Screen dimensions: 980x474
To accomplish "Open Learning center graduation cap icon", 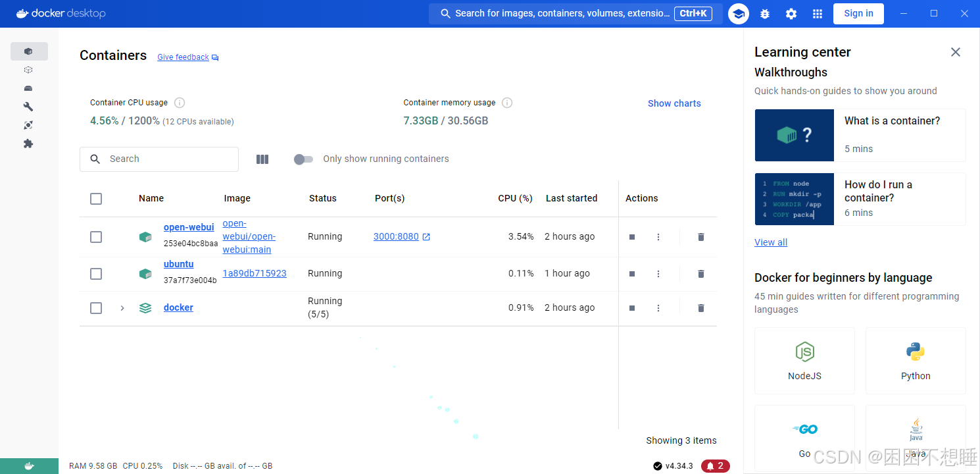I will coord(739,14).
